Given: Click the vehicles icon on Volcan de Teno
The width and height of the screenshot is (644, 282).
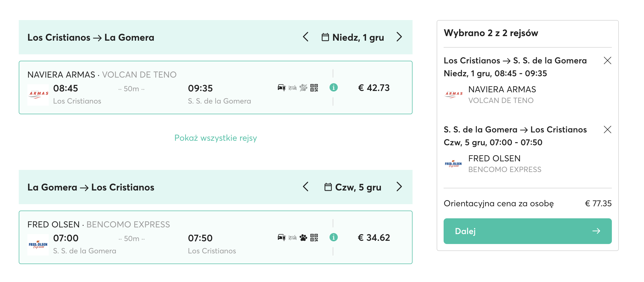Looking at the screenshot, I should (x=282, y=88).
